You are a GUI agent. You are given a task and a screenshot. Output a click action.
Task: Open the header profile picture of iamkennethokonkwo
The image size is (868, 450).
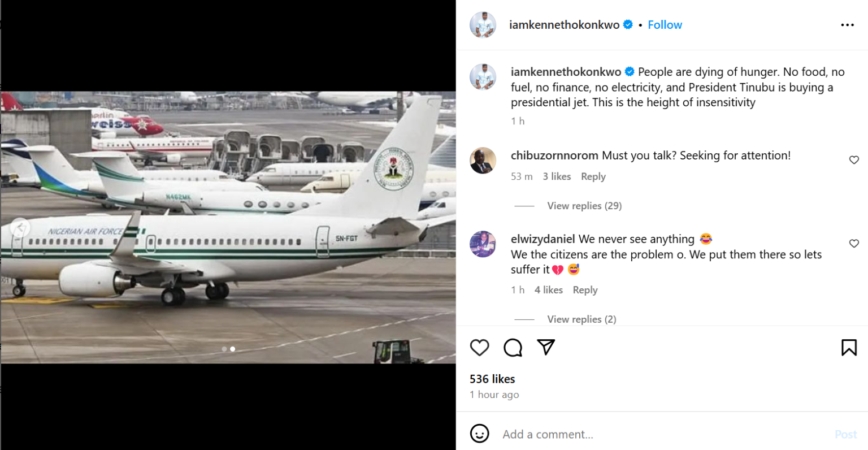483,25
